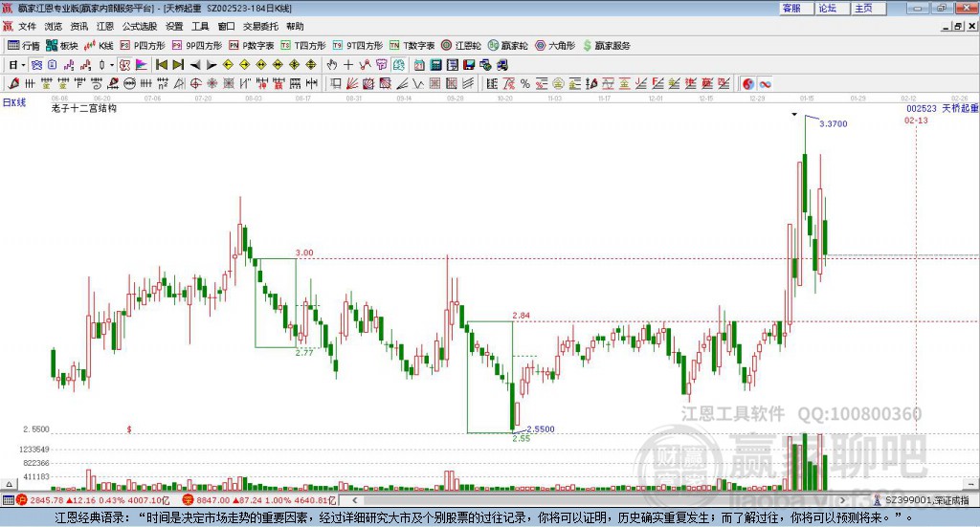
Task: Open the 江恩轮 Gann wheel
Action: pyautogui.click(x=461, y=46)
